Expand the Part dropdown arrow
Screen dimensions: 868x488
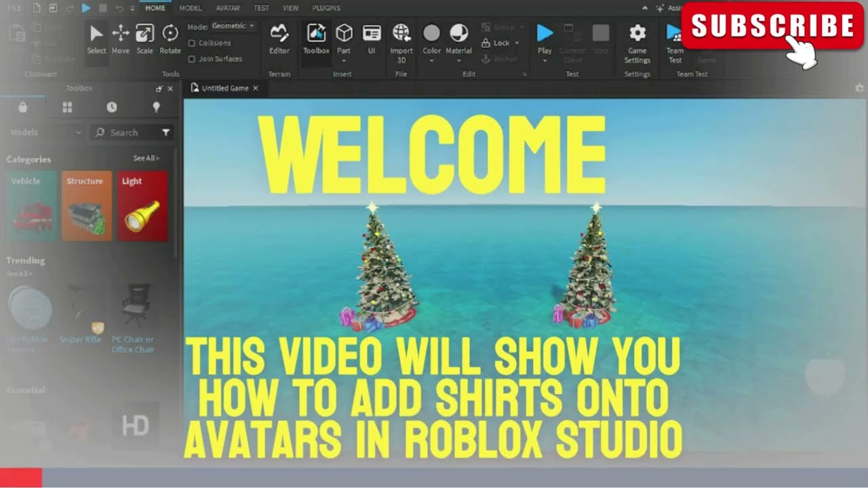pyautogui.click(x=344, y=61)
